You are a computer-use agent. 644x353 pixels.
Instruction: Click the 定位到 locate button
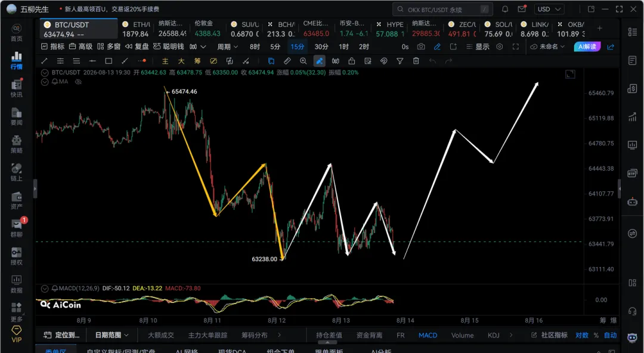tap(61, 335)
